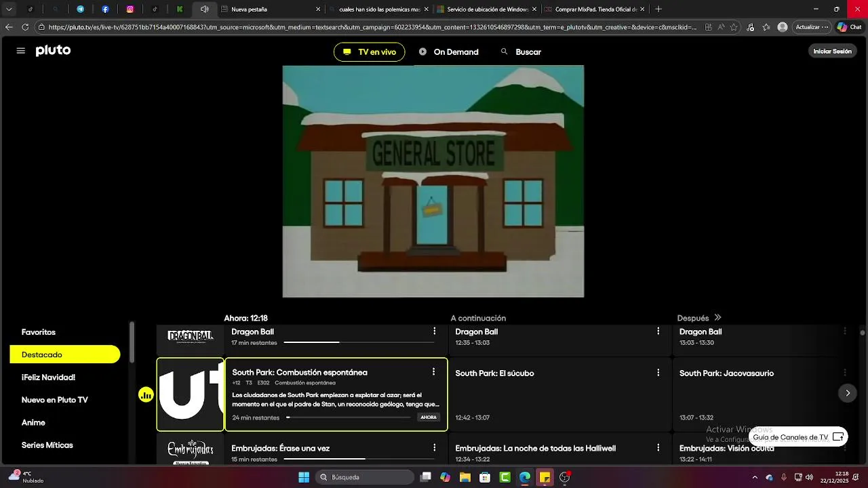The image size is (868, 488).
Task: Click the Pluto logo
Action: click(53, 51)
